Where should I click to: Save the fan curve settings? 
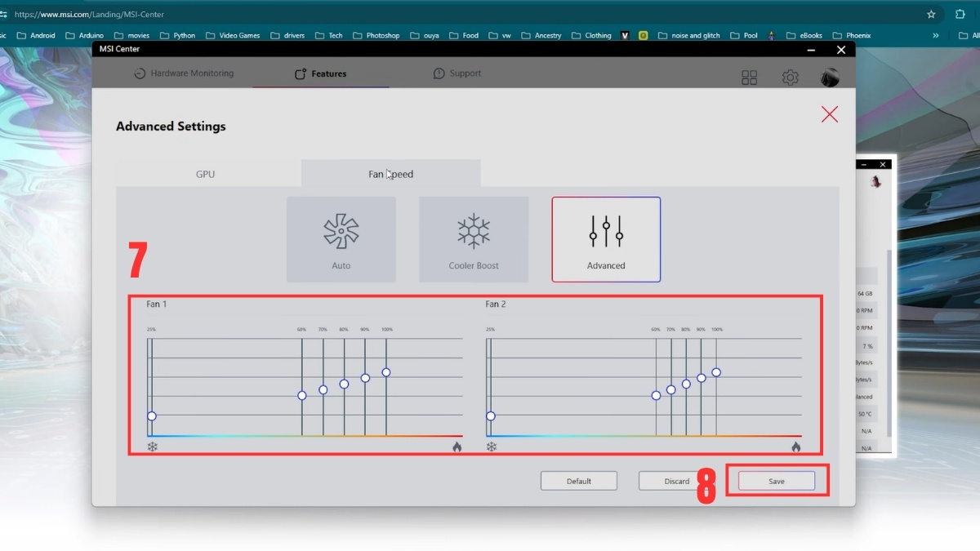pos(777,481)
